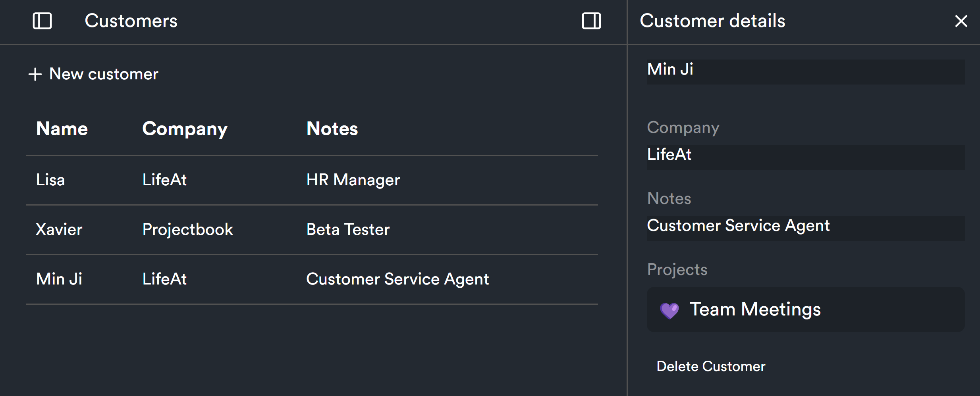Toggle the right details panel icon
The width and height of the screenshot is (980, 396).
(591, 21)
